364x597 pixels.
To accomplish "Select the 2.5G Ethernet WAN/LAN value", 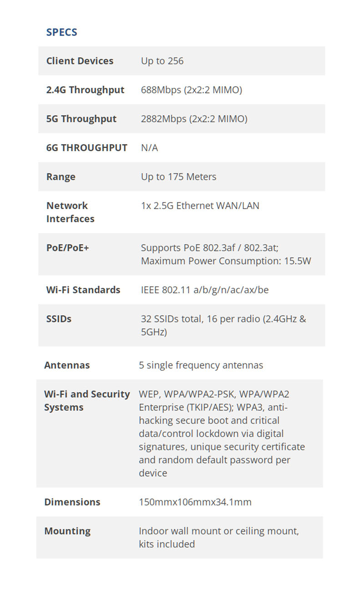I will pos(200,205).
